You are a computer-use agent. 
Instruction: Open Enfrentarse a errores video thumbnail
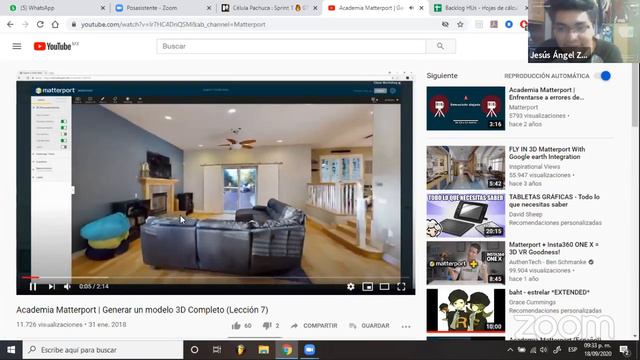click(466, 108)
